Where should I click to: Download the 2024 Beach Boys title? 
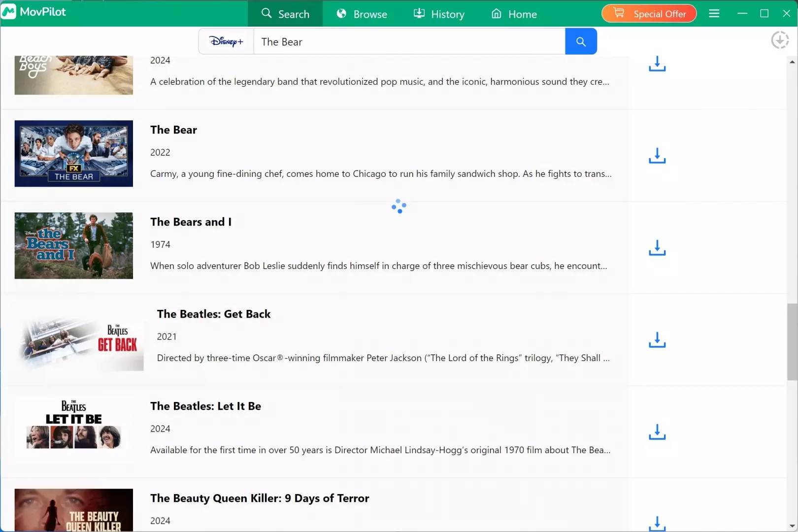pos(657,64)
